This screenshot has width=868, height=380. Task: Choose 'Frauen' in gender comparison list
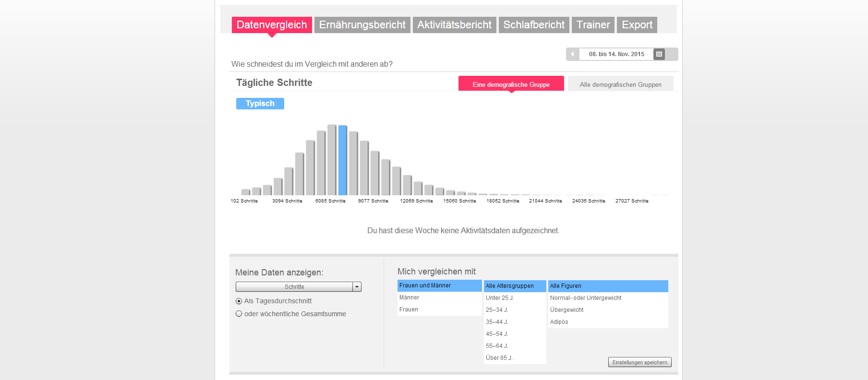(x=409, y=309)
